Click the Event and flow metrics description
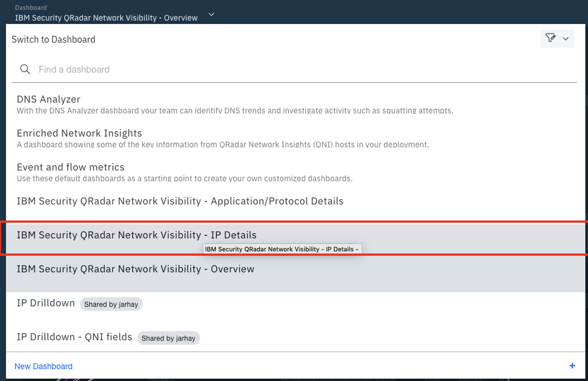 coord(184,178)
